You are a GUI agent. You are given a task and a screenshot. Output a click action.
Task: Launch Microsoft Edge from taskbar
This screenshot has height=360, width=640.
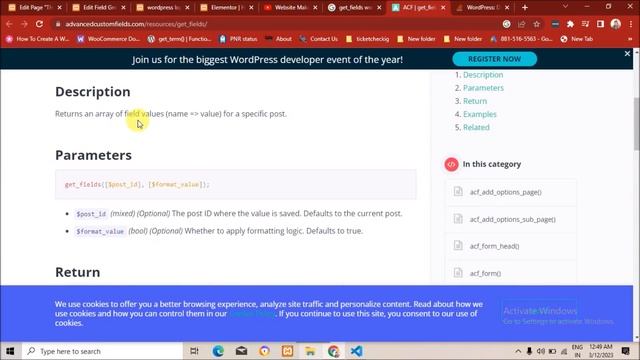click(218, 351)
